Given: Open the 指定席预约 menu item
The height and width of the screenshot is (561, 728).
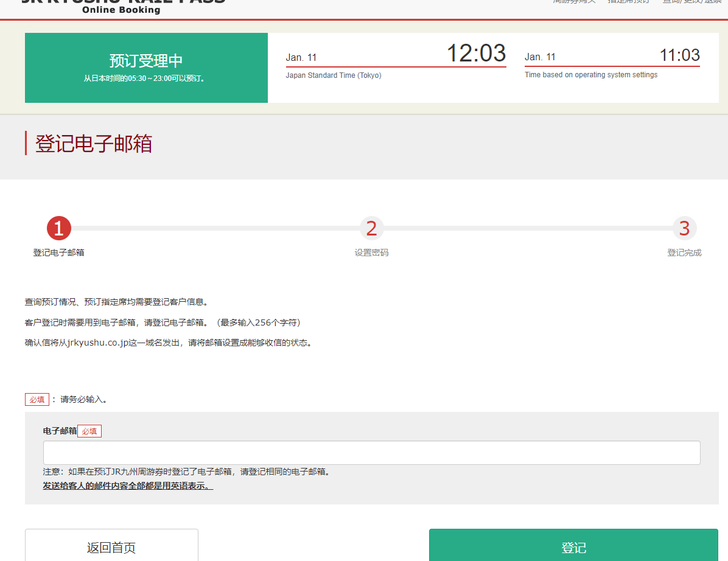Looking at the screenshot, I should coord(628,2).
